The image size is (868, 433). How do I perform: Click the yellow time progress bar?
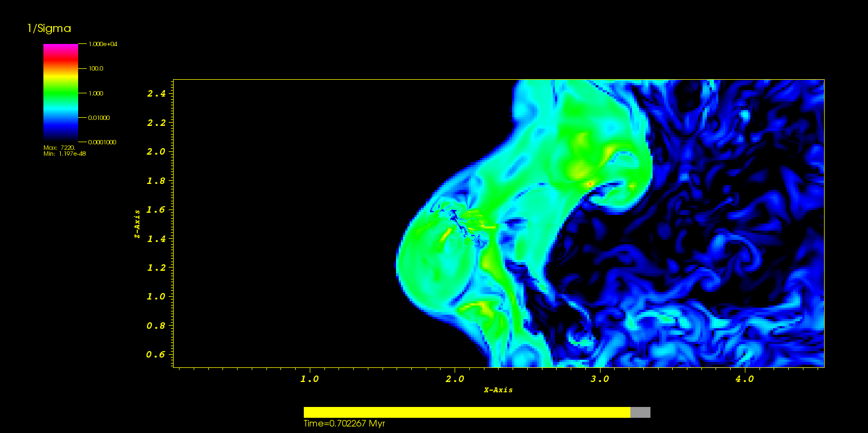tap(467, 412)
